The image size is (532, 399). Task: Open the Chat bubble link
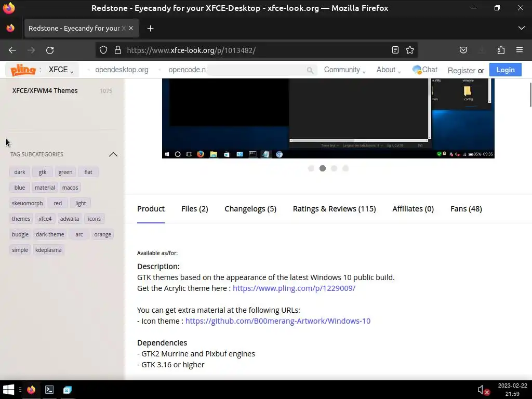[x=425, y=70]
